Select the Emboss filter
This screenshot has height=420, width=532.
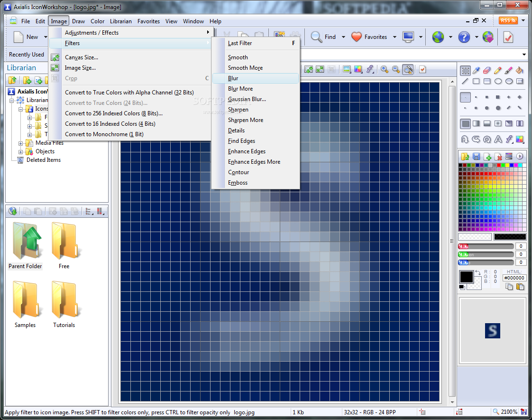click(x=256, y=183)
